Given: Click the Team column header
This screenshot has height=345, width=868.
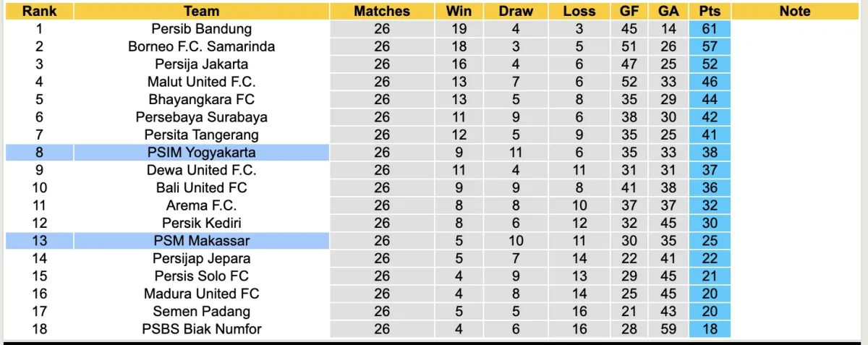Looking at the screenshot, I should 202,11.
